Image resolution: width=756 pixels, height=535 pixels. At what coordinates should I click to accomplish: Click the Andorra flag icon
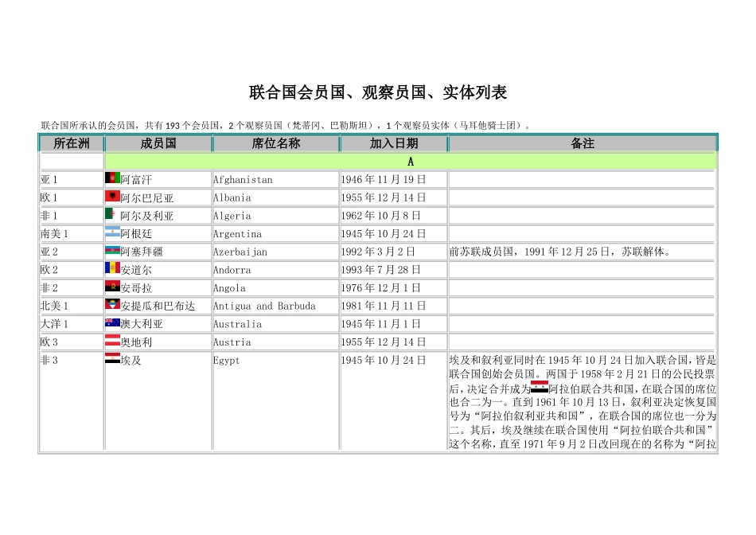click(x=113, y=268)
